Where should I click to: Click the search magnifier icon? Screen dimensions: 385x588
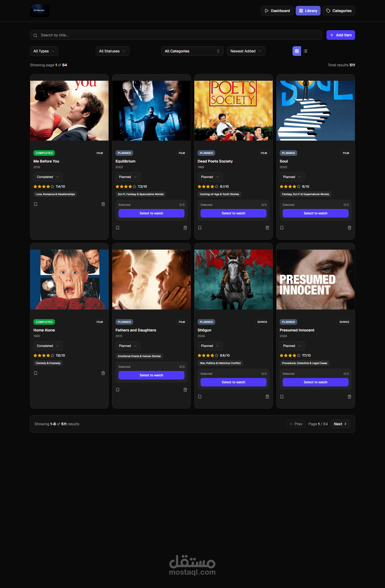click(35, 35)
